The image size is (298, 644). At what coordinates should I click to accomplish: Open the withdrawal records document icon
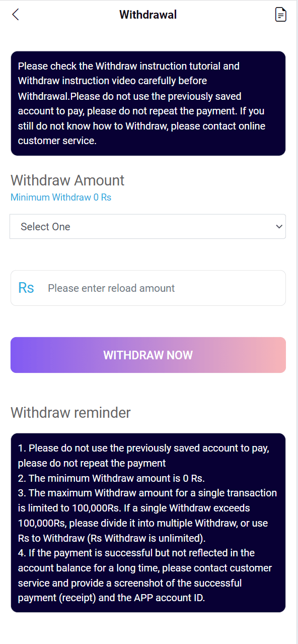[280, 15]
